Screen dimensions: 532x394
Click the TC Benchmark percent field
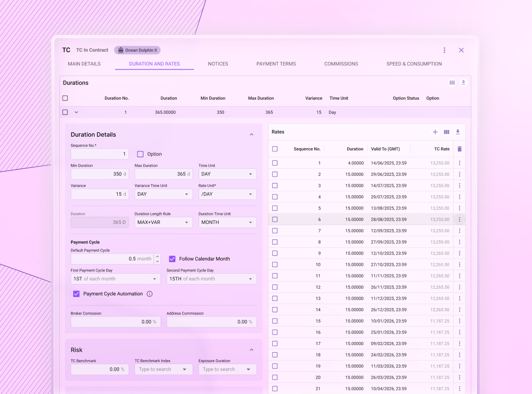pyautogui.click(x=100, y=369)
